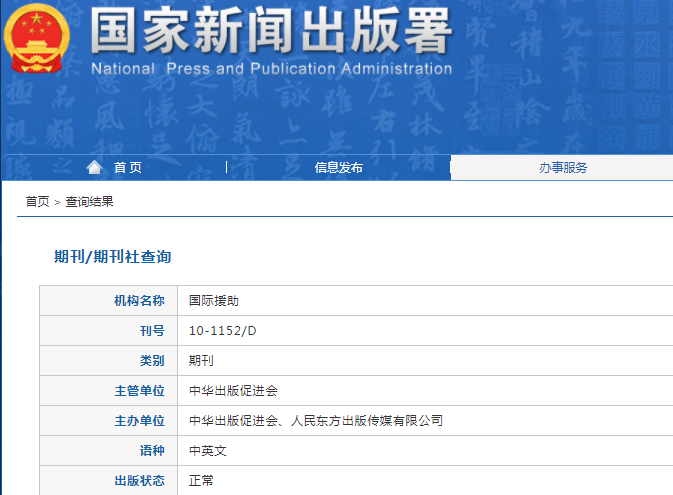The image size is (673, 495).
Task: Click the national emblem logo
Action: tap(36, 38)
